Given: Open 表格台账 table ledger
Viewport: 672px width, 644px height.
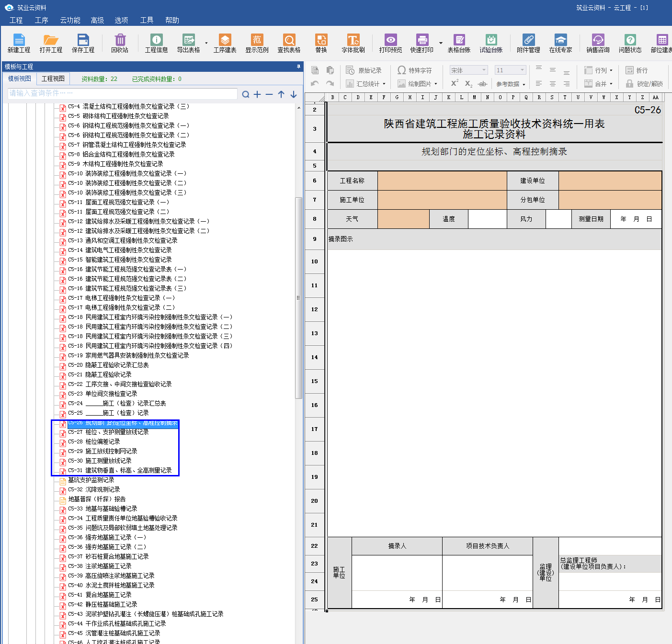Looking at the screenshot, I should coord(459,43).
